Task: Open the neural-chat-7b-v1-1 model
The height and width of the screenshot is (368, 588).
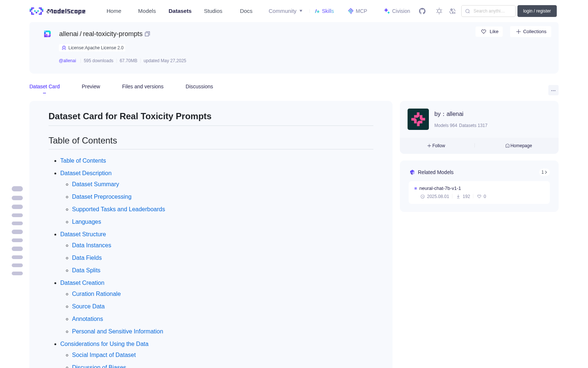Action: click(x=440, y=188)
